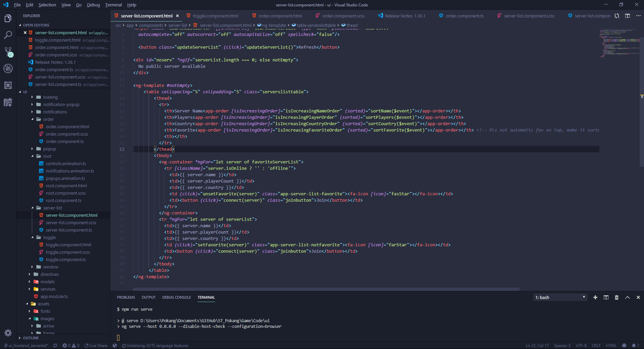Open controls.animation.ts in file tree

pos(66,164)
